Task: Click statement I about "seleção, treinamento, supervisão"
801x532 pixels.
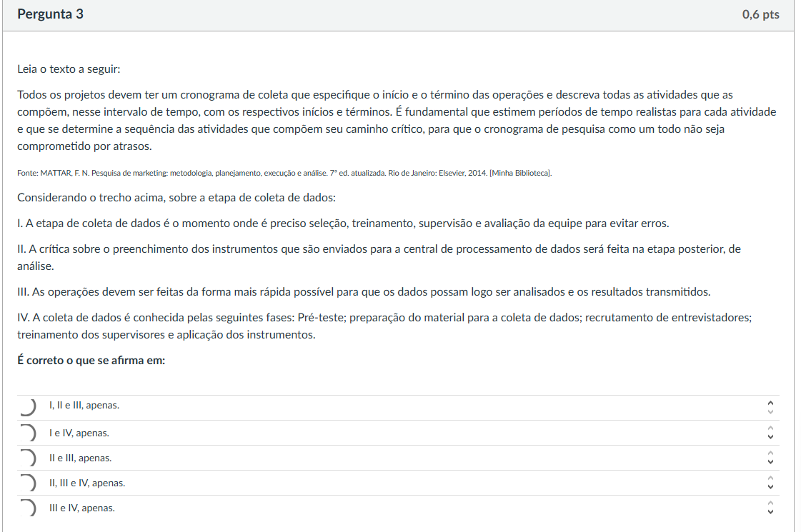Action: (343, 224)
